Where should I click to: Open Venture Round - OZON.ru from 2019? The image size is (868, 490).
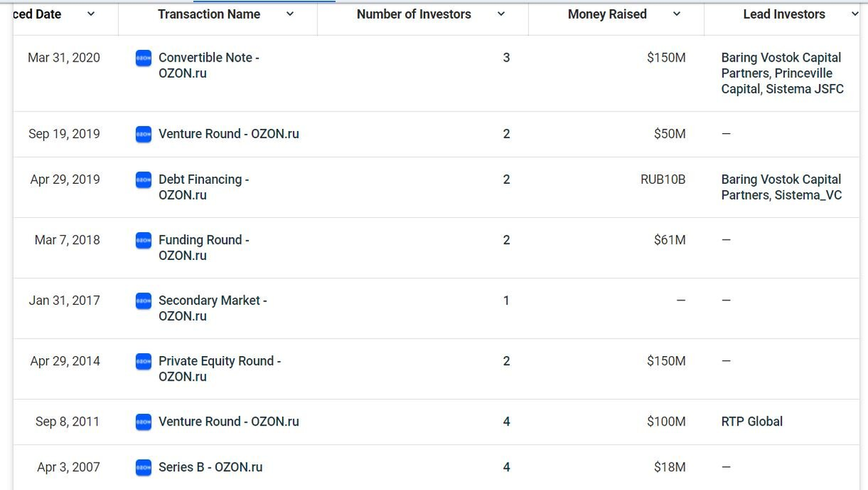(x=229, y=134)
